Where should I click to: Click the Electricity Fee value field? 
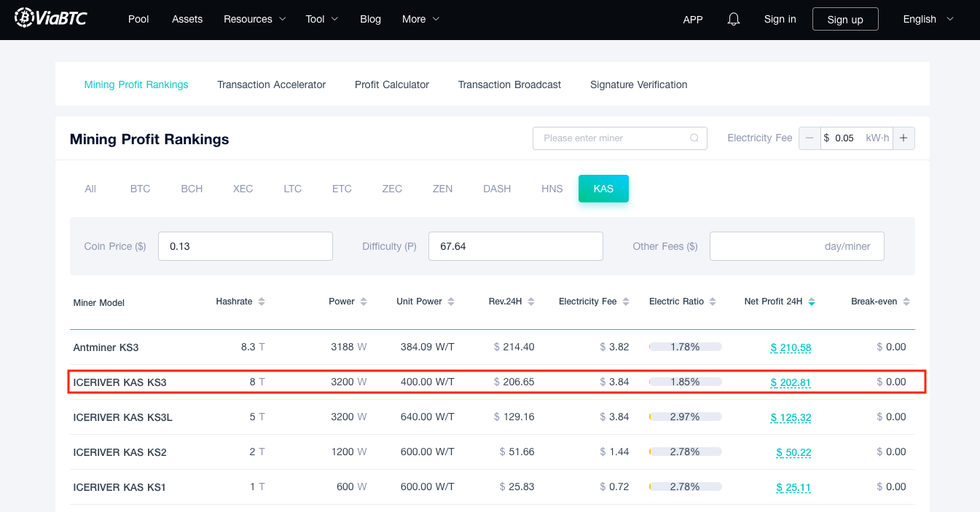pyautogui.click(x=856, y=138)
